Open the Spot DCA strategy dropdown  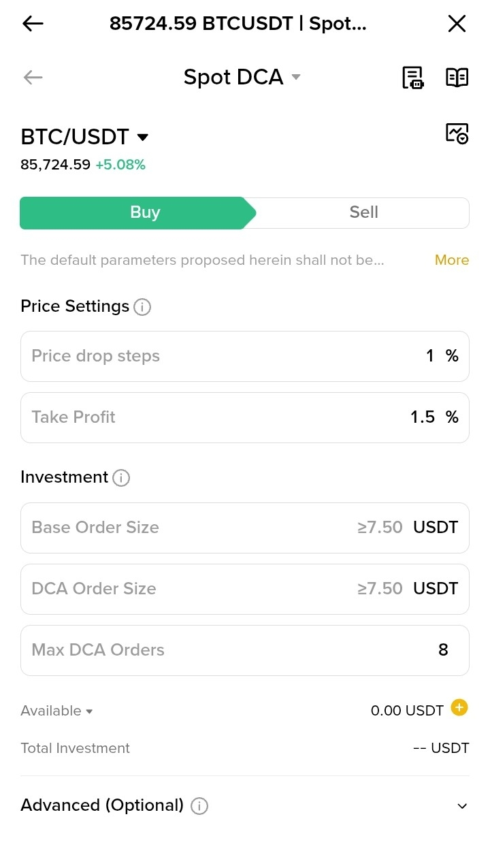pos(242,78)
